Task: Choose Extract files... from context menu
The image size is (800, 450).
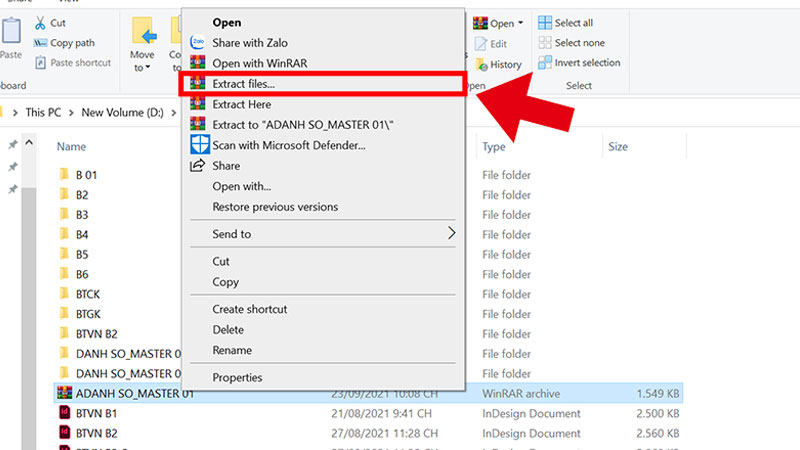Action: click(242, 85)
